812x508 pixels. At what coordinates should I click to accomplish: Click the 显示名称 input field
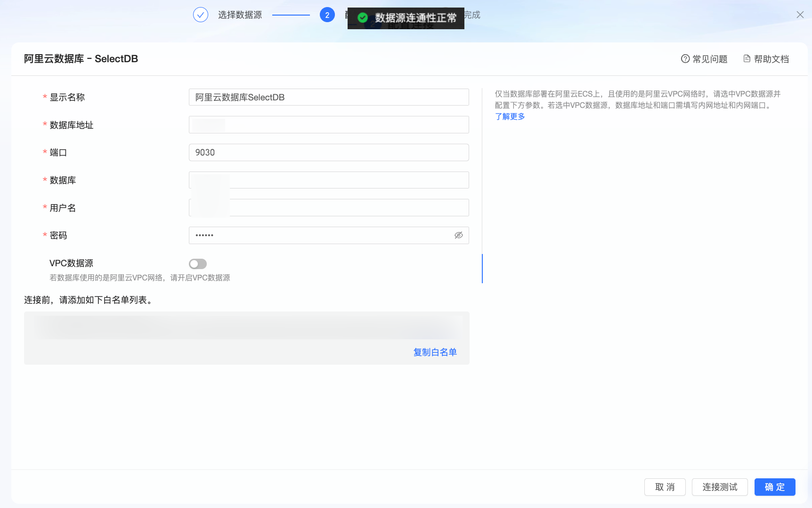(329, 97)
